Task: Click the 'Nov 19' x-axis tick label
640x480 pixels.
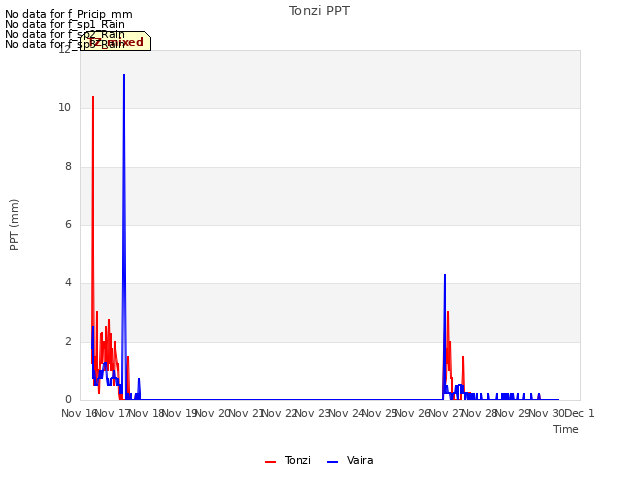Action: (180, 413)
